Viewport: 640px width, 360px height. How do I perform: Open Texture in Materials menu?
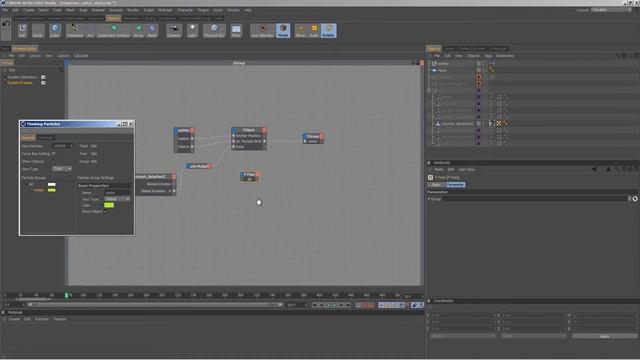coord(60,319)
